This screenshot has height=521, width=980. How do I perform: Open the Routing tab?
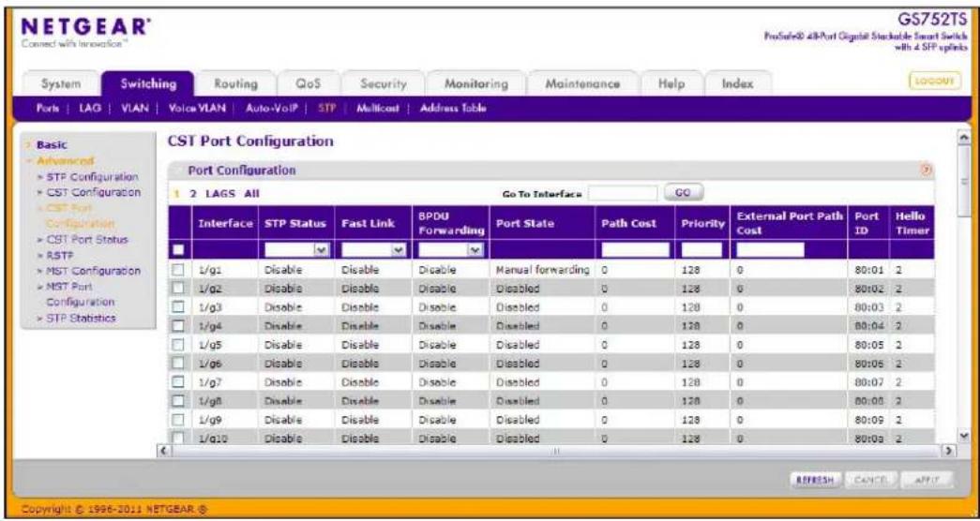(235, 83)
